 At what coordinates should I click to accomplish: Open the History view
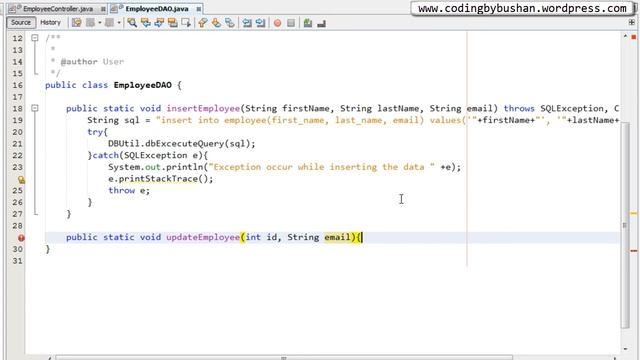pyautogui.click(x=50, y=22)
